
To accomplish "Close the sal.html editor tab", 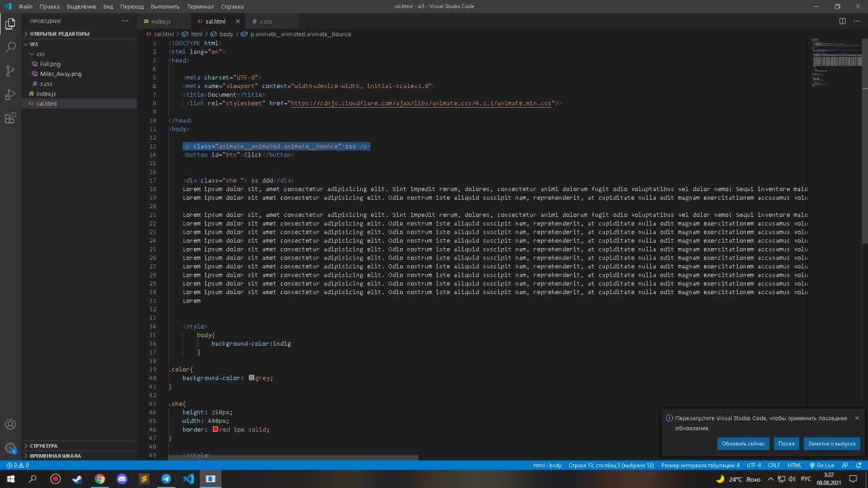I will 237,22.
